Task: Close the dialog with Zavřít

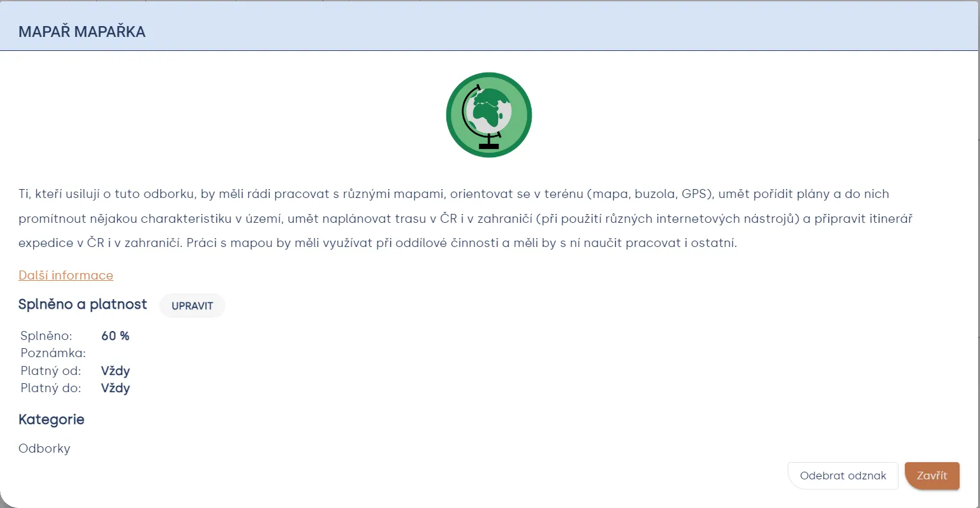Action: pyautogui.click(x=932, y=476)
